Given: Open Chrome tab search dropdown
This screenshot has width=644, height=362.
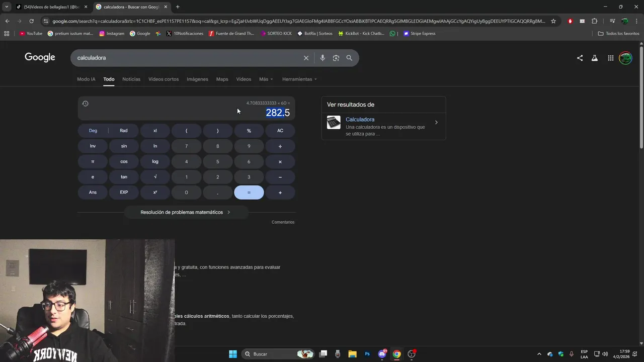Looking at the screenshot, I should pos(7,7).
